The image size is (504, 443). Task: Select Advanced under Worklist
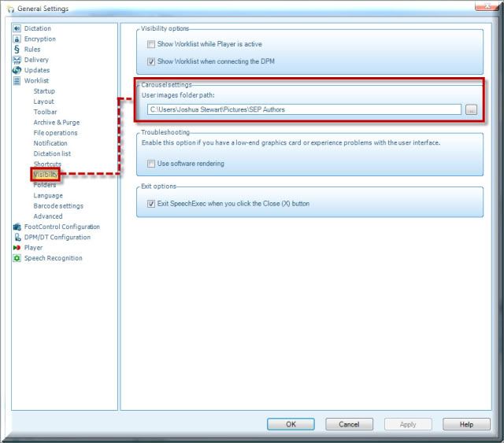(x=48, y=216)
